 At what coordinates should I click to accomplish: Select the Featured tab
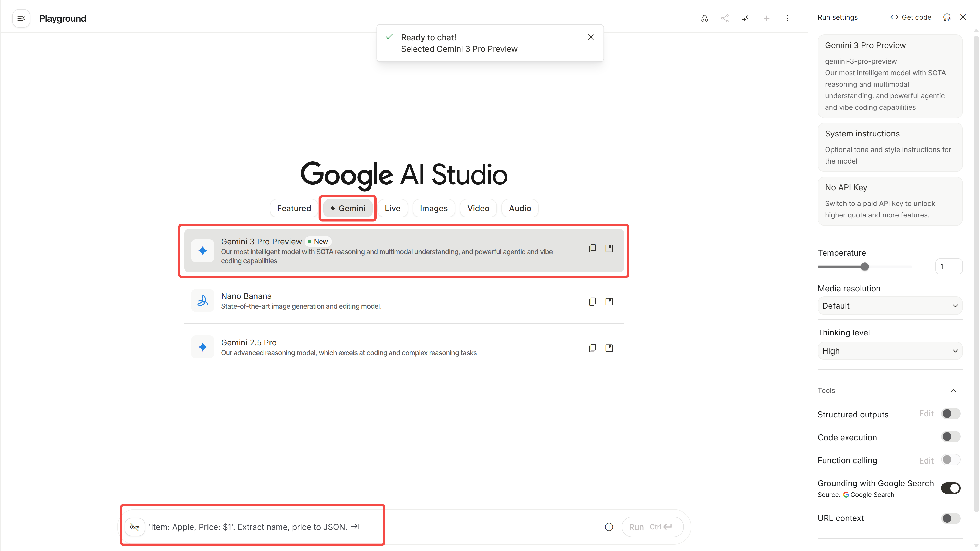pos(294,208)
